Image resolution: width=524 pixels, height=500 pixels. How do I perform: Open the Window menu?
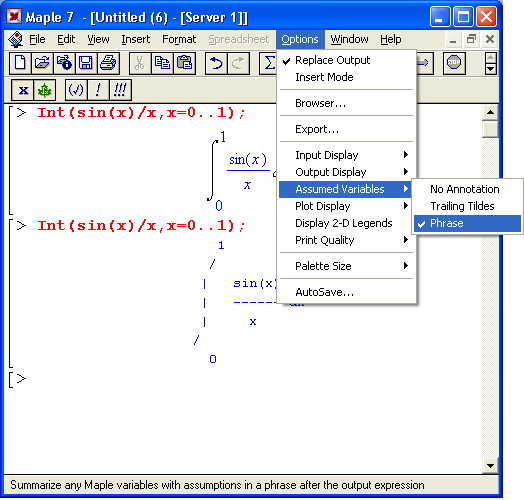[349, 39]
